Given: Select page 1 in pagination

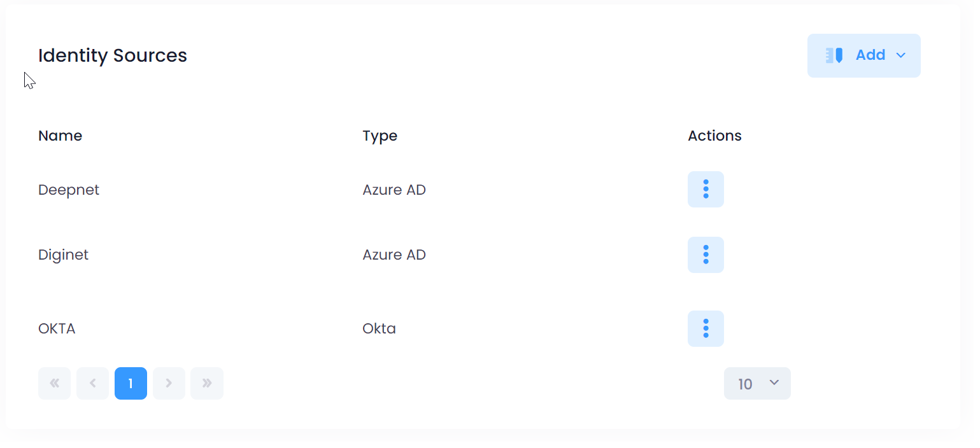Looking at the screenshot, I should tap(131, 383).
